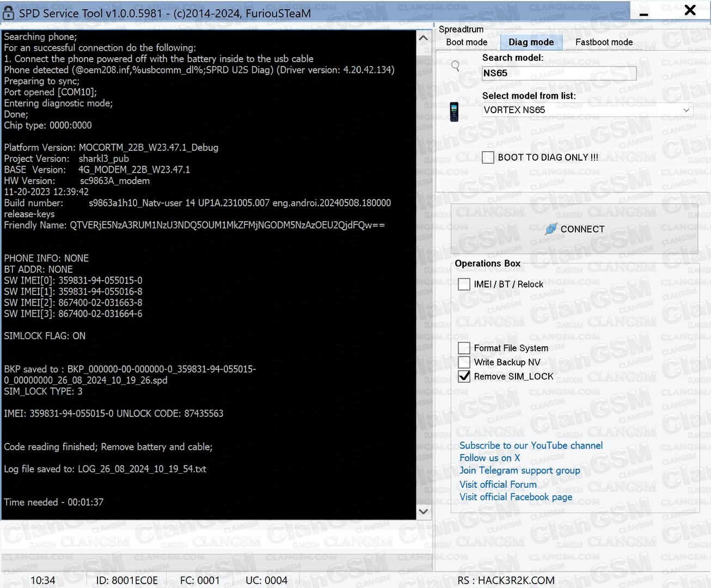Click the Search model input field

tap(559, 73)
